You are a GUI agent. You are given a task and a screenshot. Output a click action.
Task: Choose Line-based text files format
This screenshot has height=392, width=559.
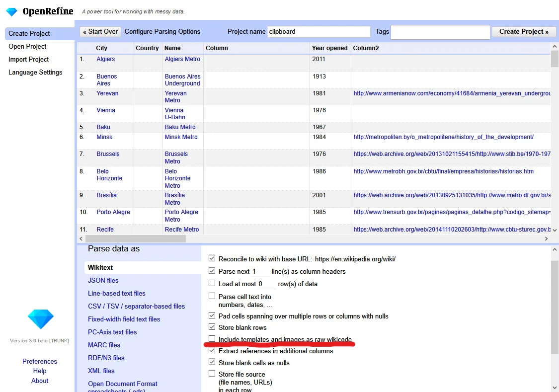coord(117,293)
